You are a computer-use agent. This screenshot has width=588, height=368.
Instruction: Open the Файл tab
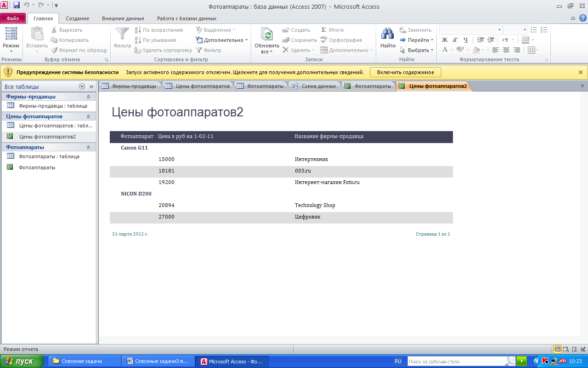coord(13,18)
